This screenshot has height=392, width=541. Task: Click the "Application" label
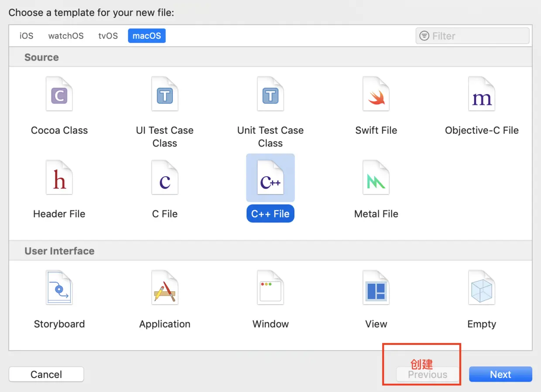[x=165, y=324]
